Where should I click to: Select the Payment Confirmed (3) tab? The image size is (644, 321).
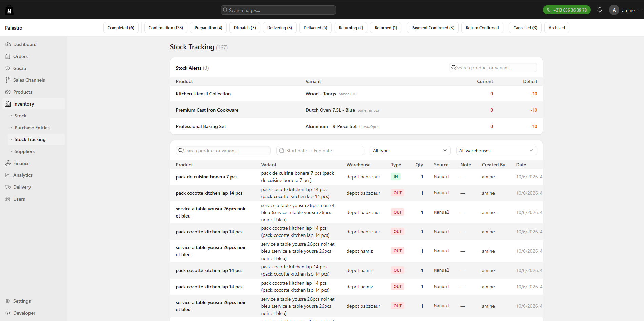click(x=433, y=28)
